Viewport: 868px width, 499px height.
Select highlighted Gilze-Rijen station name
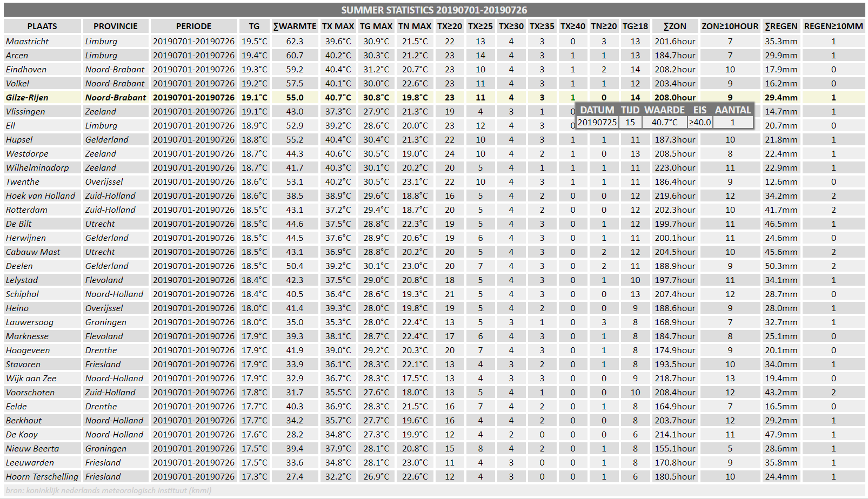(27, 97)
